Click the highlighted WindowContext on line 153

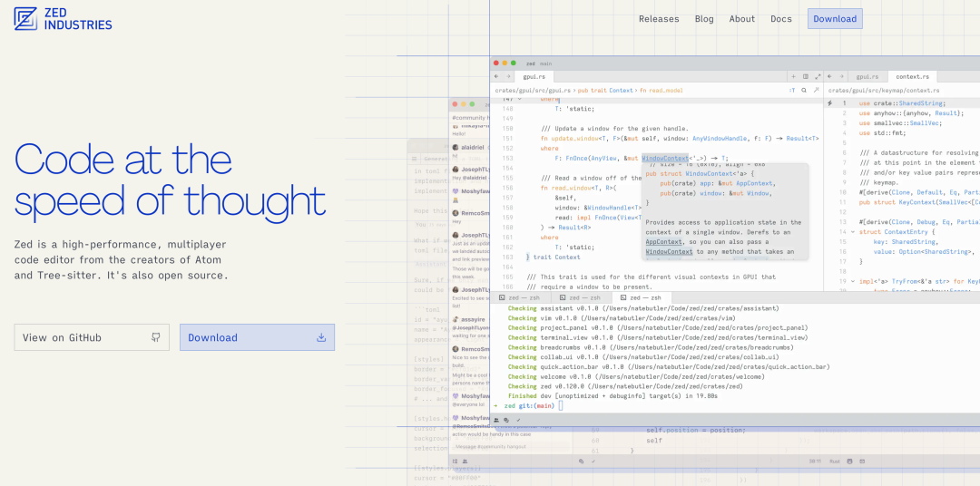(664, 158)
